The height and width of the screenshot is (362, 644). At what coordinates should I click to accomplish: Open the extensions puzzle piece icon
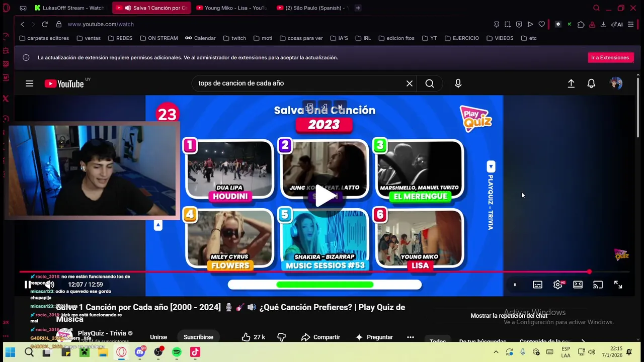click(581, 24)
